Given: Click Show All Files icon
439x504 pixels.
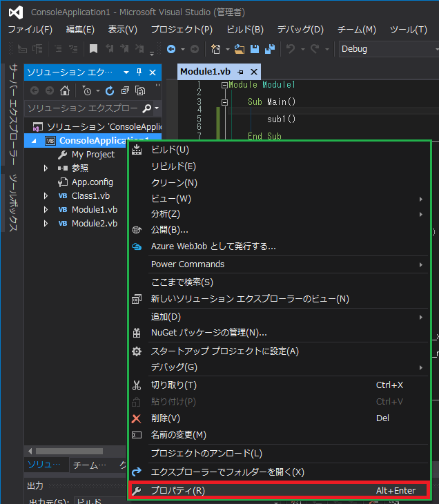Looking at the screenshot, I should click(140, 91).
